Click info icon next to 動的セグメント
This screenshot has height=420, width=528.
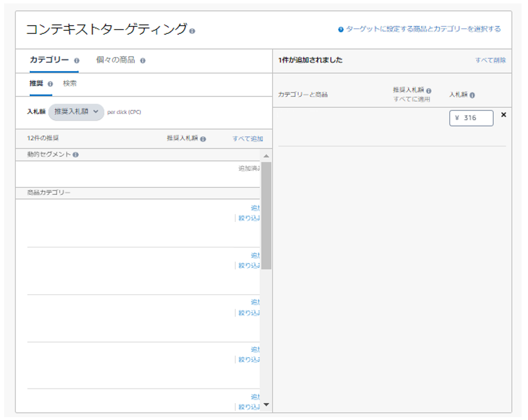pyautogui.click(x=76, y=155)
